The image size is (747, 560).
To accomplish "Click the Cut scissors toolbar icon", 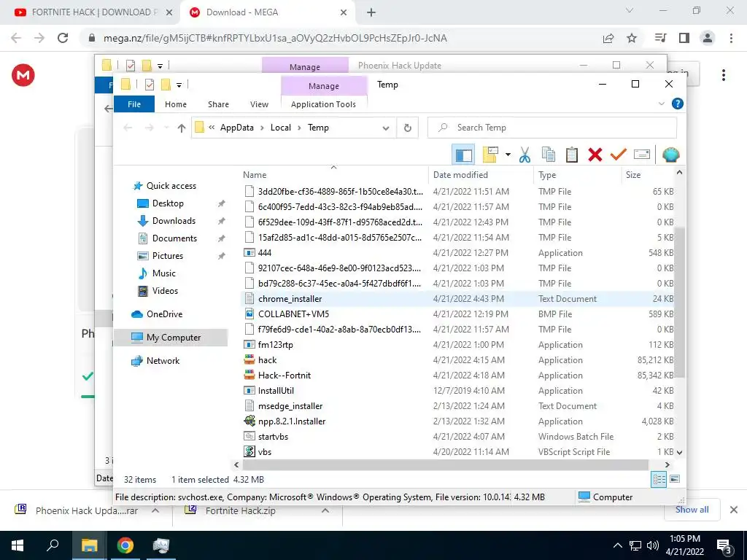I will coord(525,155).
